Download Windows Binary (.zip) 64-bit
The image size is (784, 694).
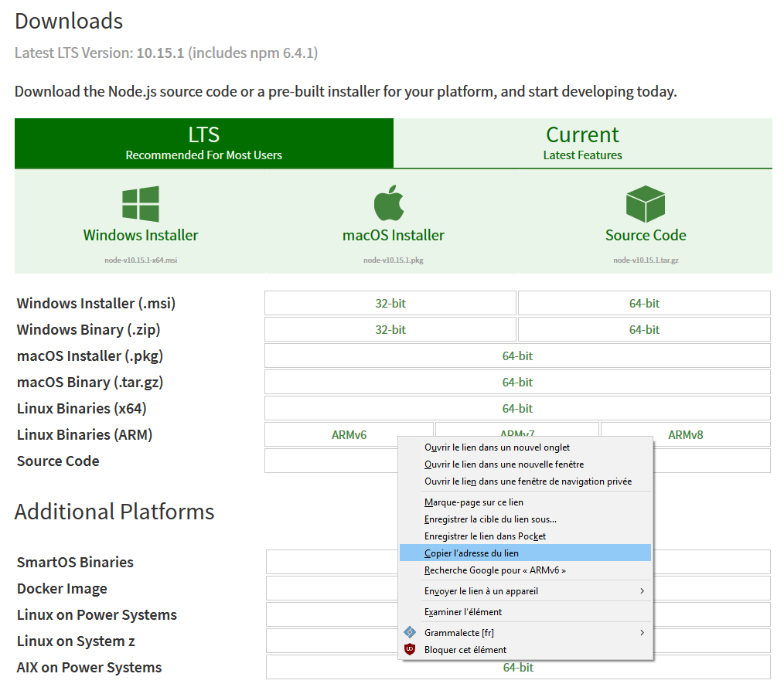[x=644, y=330]
